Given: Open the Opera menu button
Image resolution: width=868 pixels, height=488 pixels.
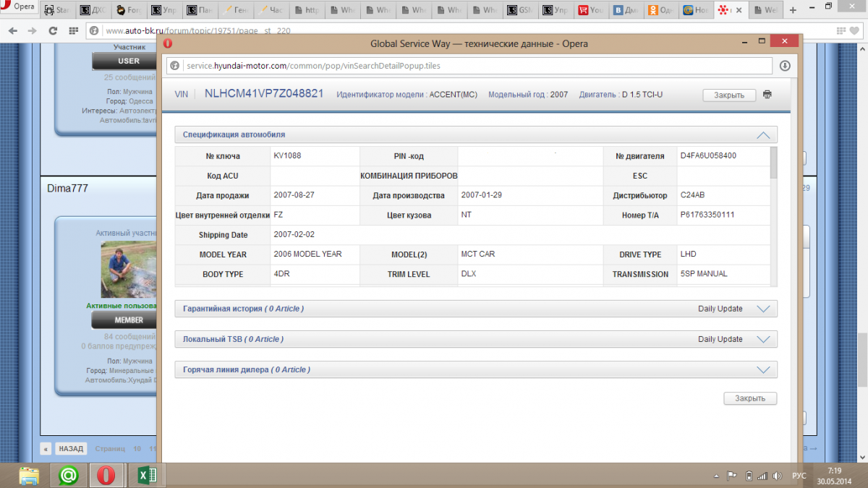Looking at the screenshot, I should point(19,7).
